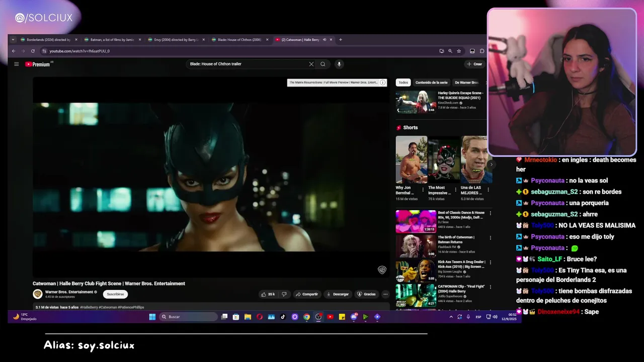Clear the YouTube search box text
644x362 pixels.
[x=311, y=64]
